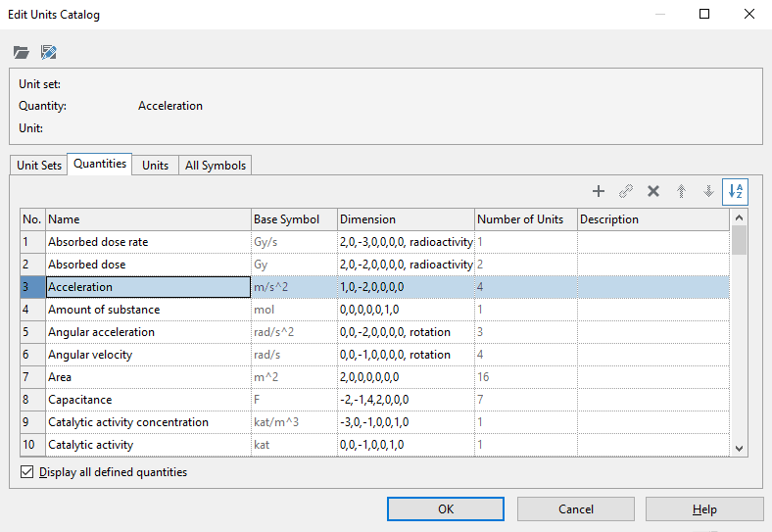772x532 pixels.
Task: Uncheck Display all defined quantities
Action: pyautogui.click(x=26, y=472)
